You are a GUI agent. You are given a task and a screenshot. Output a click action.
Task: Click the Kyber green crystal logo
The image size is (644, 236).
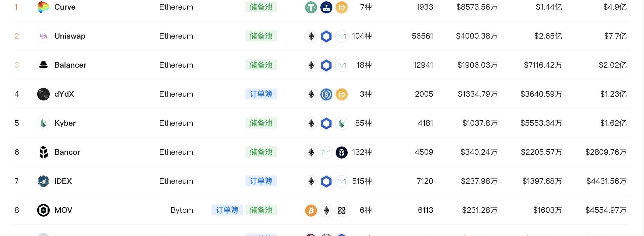[x=43, y=123]
